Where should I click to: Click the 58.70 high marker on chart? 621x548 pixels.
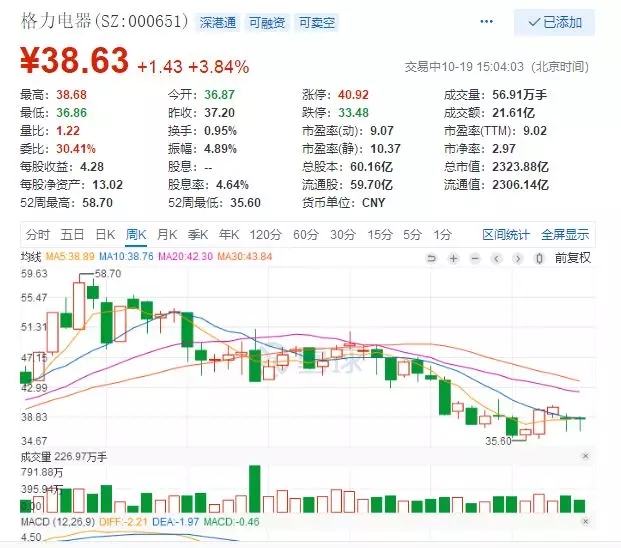point(108,274)
